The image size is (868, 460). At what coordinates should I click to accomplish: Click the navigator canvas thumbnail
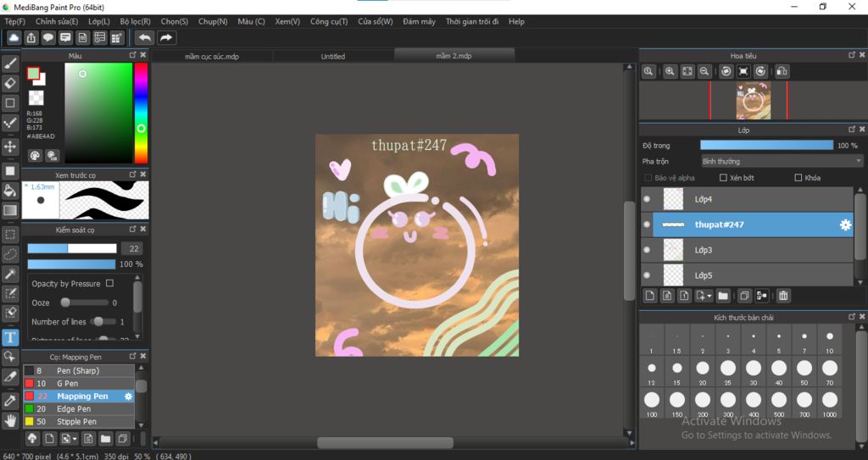(x=753, y=100)
